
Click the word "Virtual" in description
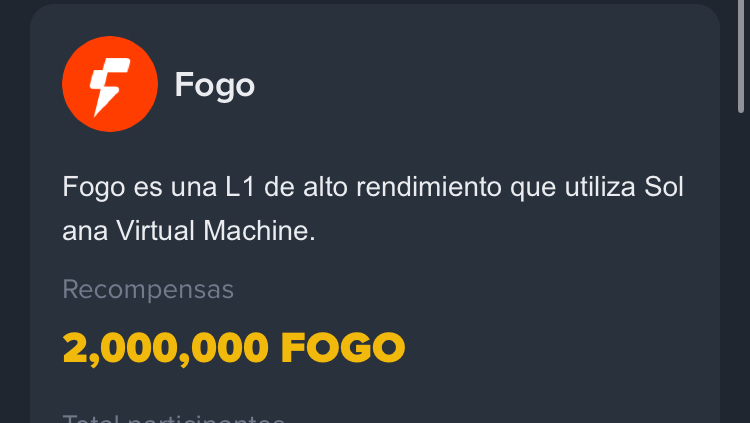[155, 231]
